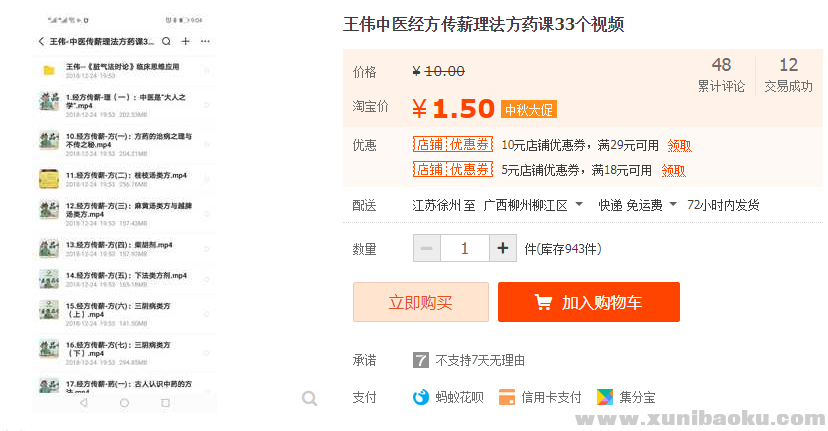Open the 交易成功 sales count tab
Image resolution: width=828 pixels, height=431 pixels.
[x=788, y=75]
